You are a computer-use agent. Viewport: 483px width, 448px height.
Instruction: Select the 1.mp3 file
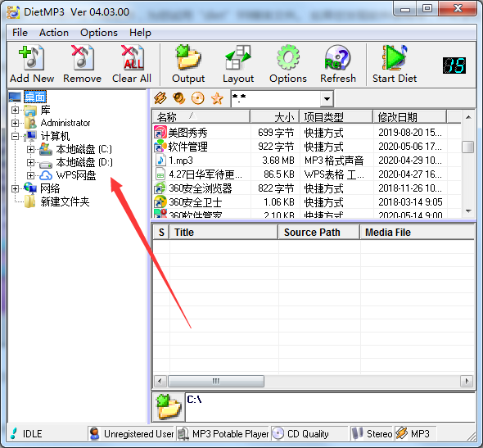[x=307, y=161]
